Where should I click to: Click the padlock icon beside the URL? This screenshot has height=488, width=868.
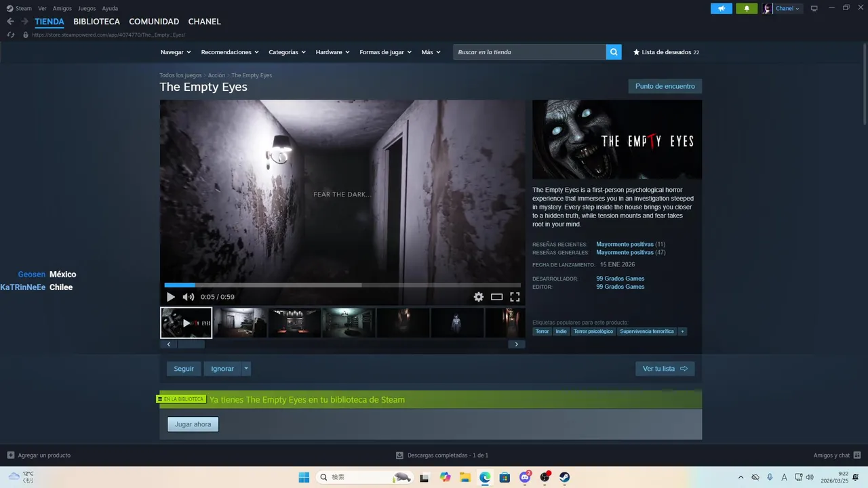tap(26, 35)
